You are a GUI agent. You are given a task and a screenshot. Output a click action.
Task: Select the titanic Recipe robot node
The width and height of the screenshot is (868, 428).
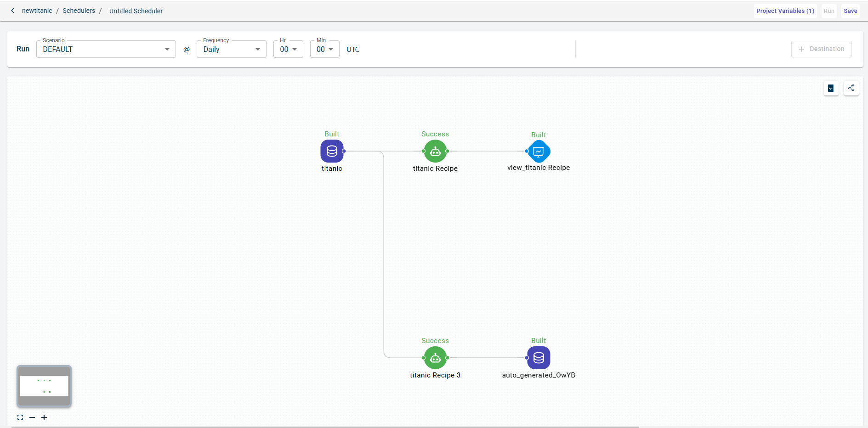tap(435, 151)
